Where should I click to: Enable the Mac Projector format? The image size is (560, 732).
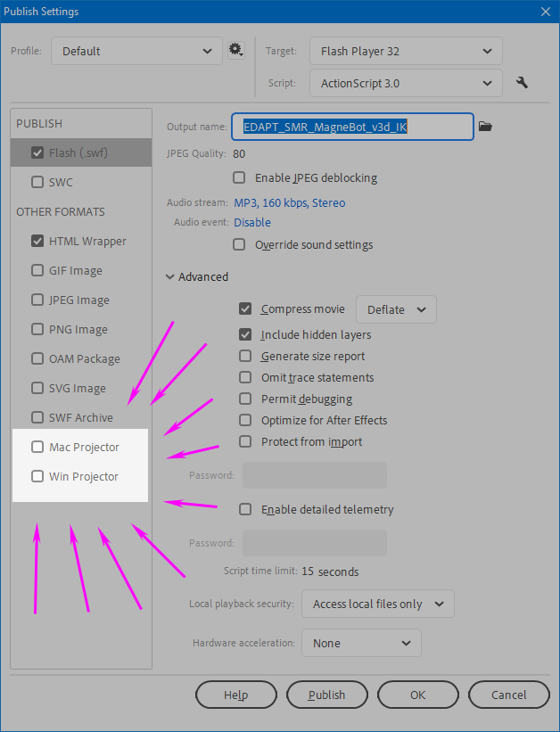click(x=37, y=447)
